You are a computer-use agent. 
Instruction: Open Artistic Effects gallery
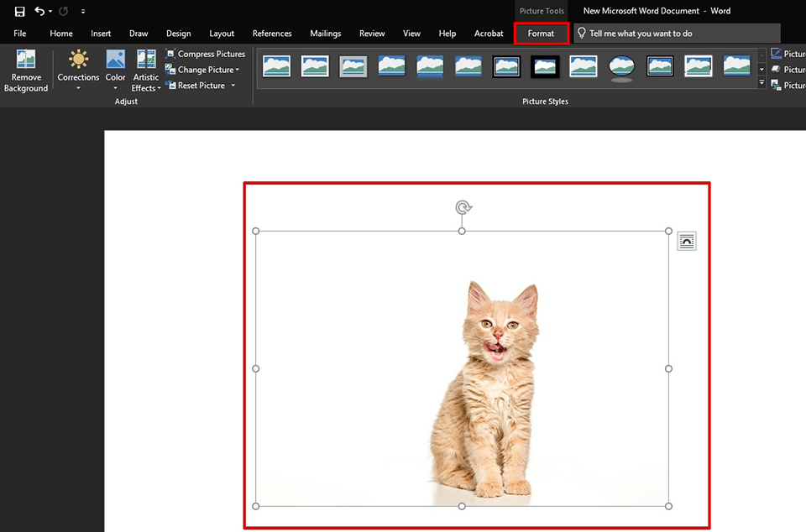pyautogui.click(x=146, y=60)
